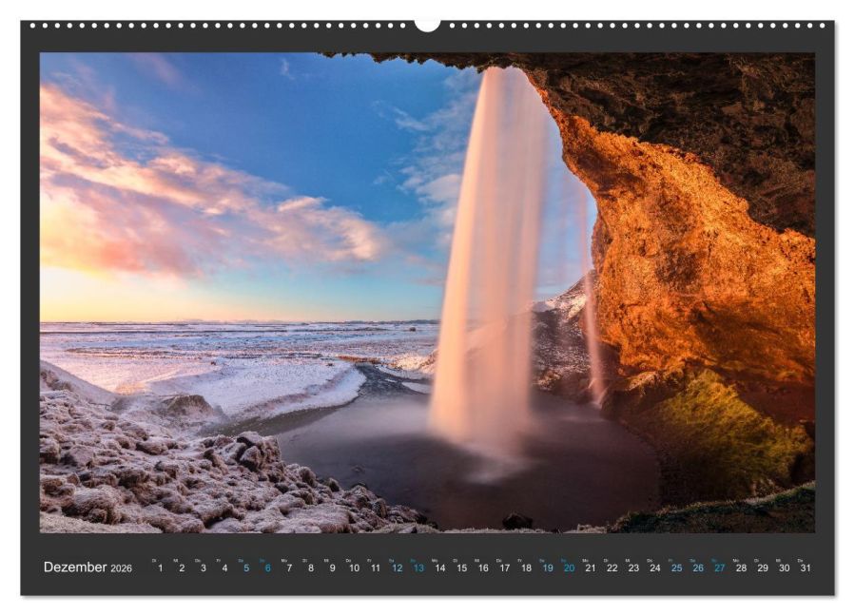Choose the blue date 19
Image resolution: width=855 pixels, height=616 pixels.
(x=547, y=568)
